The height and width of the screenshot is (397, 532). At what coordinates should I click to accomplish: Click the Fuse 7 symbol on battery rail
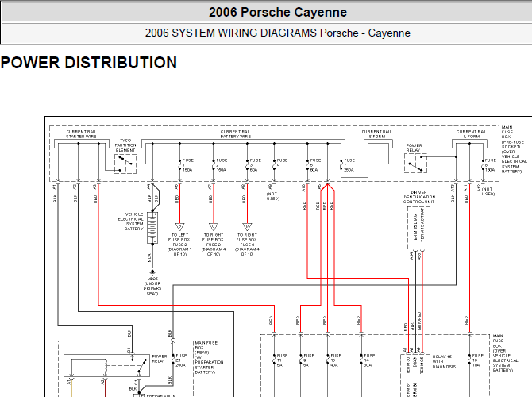[341, 165]
